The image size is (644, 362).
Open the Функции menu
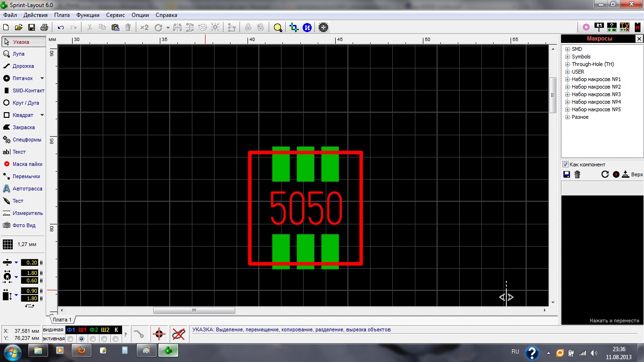click(x=88, y=15)
